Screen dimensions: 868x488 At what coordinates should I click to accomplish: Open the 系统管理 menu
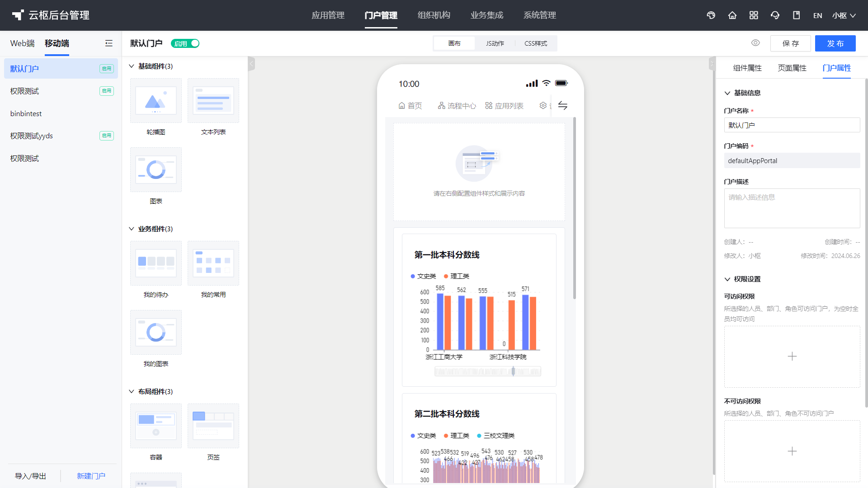tap(539, 15)
